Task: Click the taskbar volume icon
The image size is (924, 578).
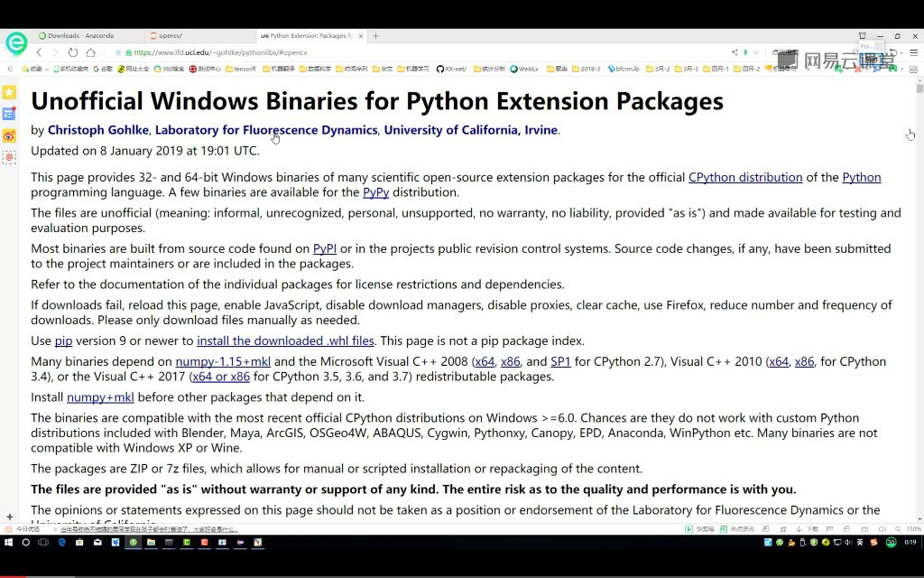Action: pyautogui.click(x=847, y=542)
